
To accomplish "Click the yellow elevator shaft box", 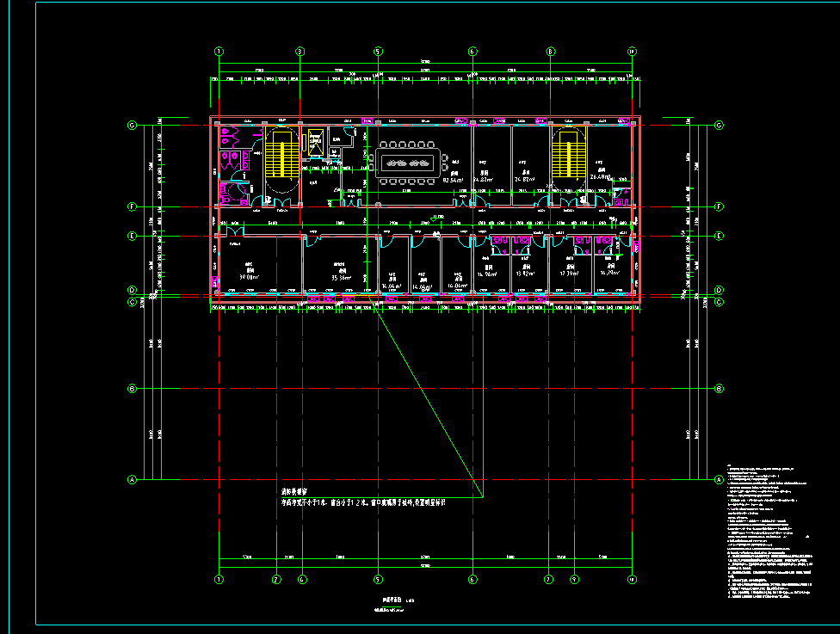I will pos(315,142).
